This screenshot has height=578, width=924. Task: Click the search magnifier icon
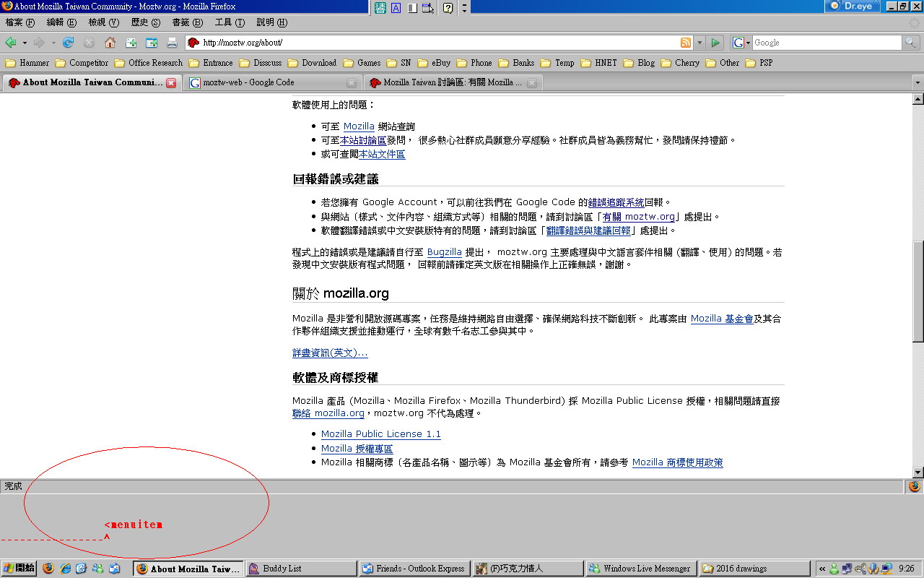click(911, 43)
